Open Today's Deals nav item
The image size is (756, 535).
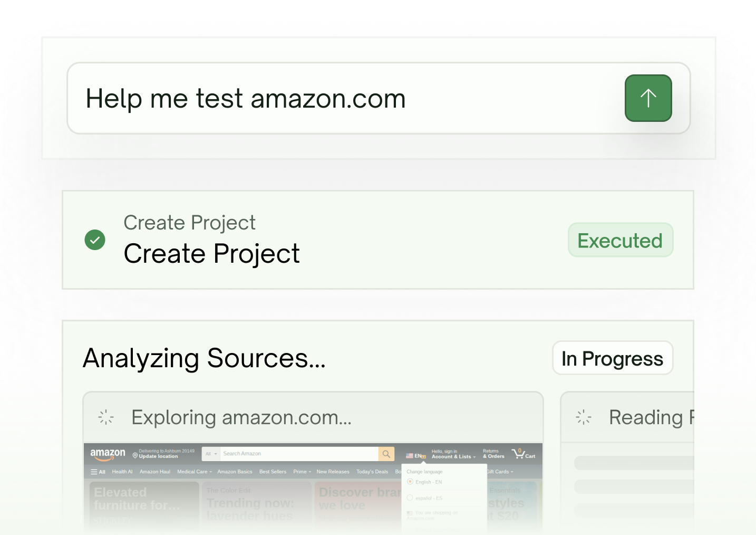(x=372, y=472)
